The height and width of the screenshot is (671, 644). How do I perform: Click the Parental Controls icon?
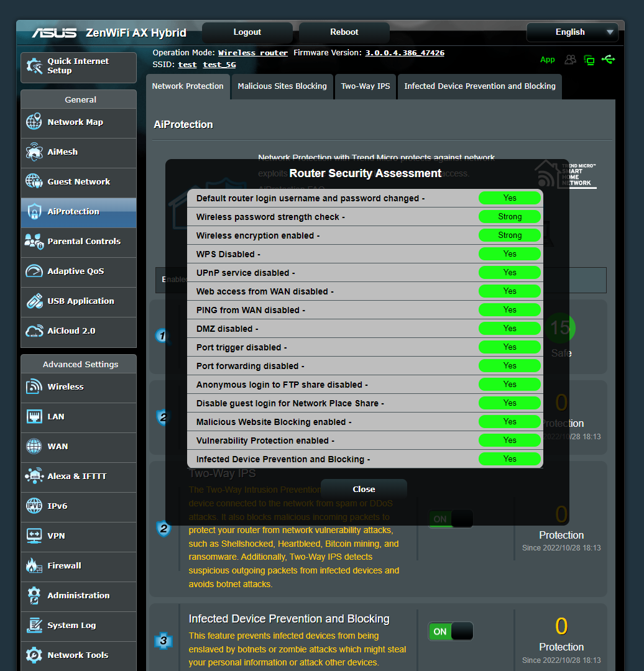coord(33,242)
